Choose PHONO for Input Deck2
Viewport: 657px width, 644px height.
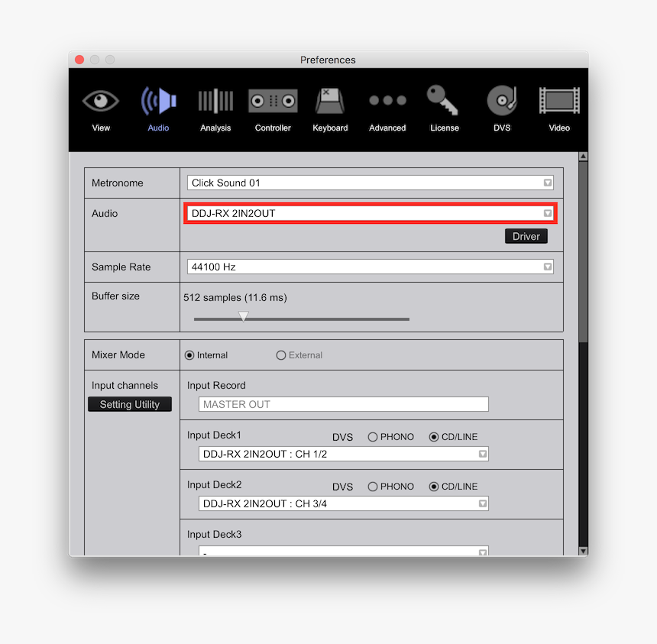tap(373, 487)
